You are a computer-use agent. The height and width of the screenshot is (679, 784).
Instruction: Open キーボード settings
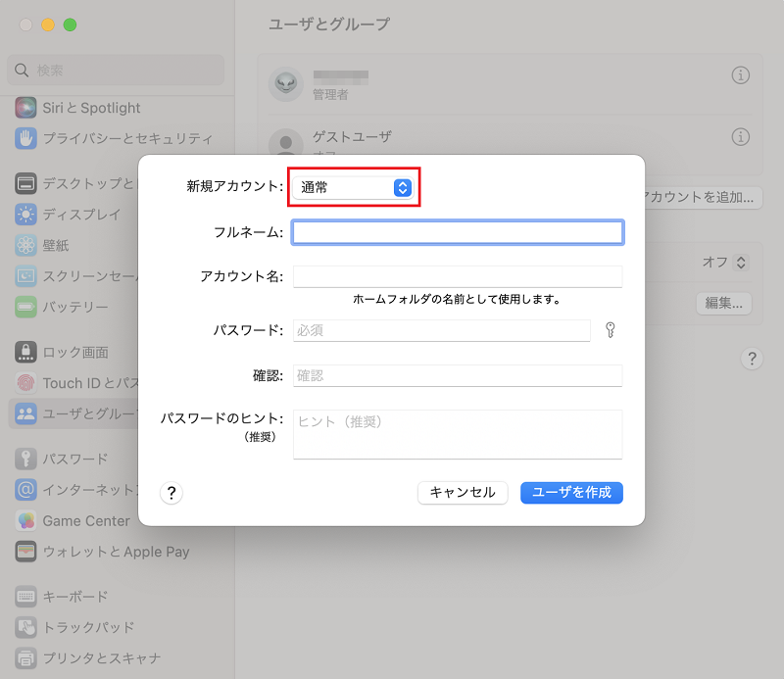pyautogui.click(x=62, y=597)
